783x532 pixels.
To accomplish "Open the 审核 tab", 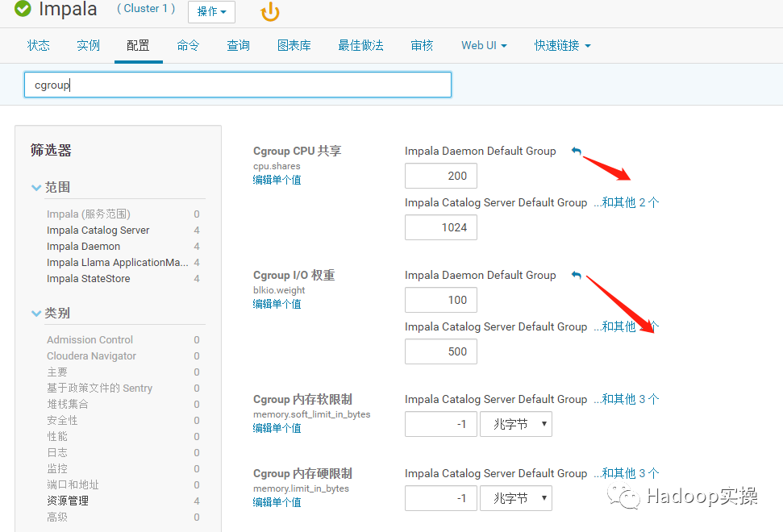I will pyautogui.click(x=422, y=45).
